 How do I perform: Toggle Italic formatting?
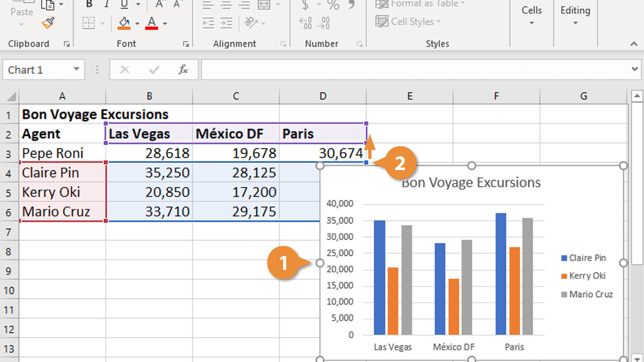point(107,4)
